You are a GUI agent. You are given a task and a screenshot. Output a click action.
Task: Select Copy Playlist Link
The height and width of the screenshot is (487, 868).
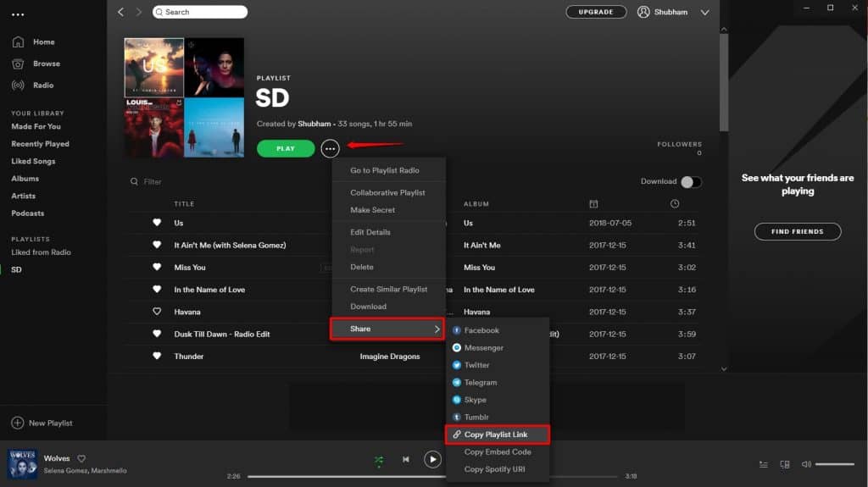(497, 434)
